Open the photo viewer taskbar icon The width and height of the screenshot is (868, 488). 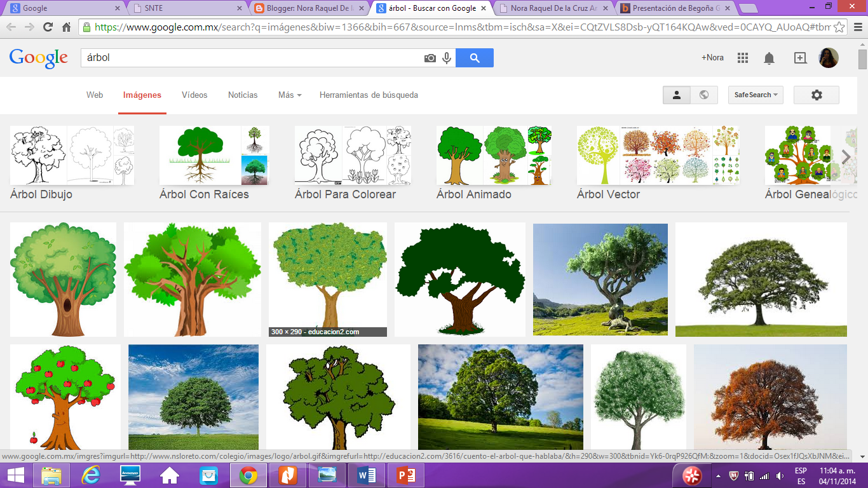[x=327, y=475]
